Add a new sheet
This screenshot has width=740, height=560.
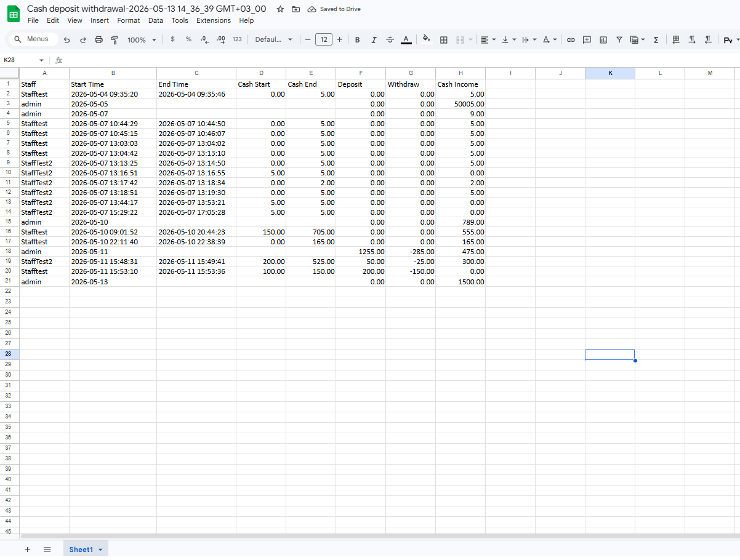tap(27, 550)
